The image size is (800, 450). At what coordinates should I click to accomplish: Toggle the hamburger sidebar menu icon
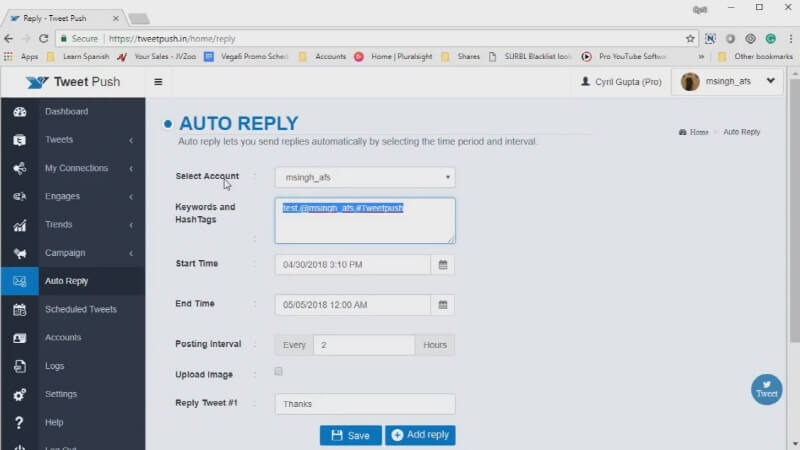(x=158, y=82)
